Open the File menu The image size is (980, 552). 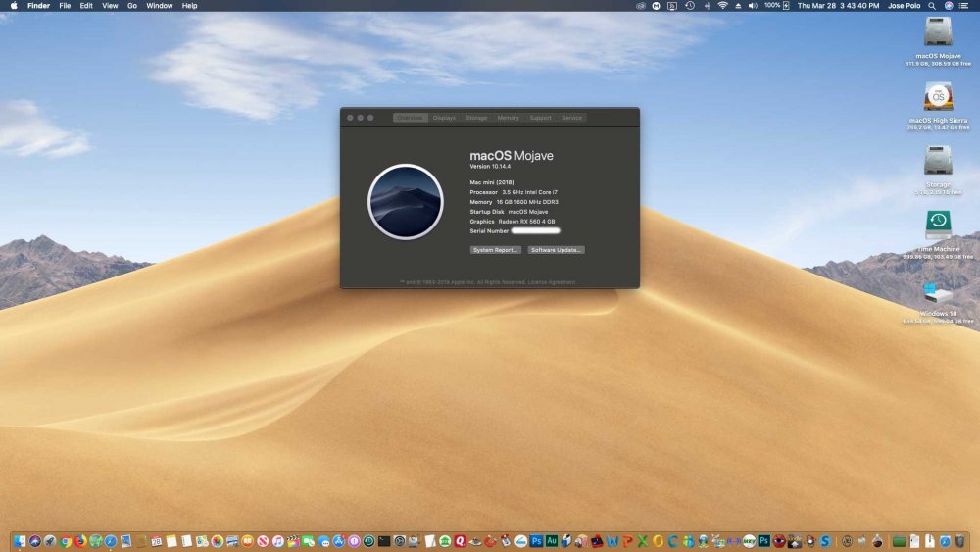65,6
